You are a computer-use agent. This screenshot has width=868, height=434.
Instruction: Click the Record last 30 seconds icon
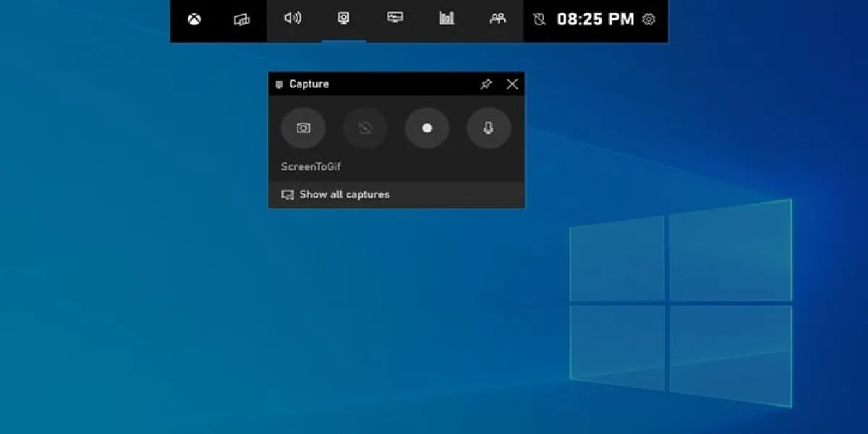(365, 128)
